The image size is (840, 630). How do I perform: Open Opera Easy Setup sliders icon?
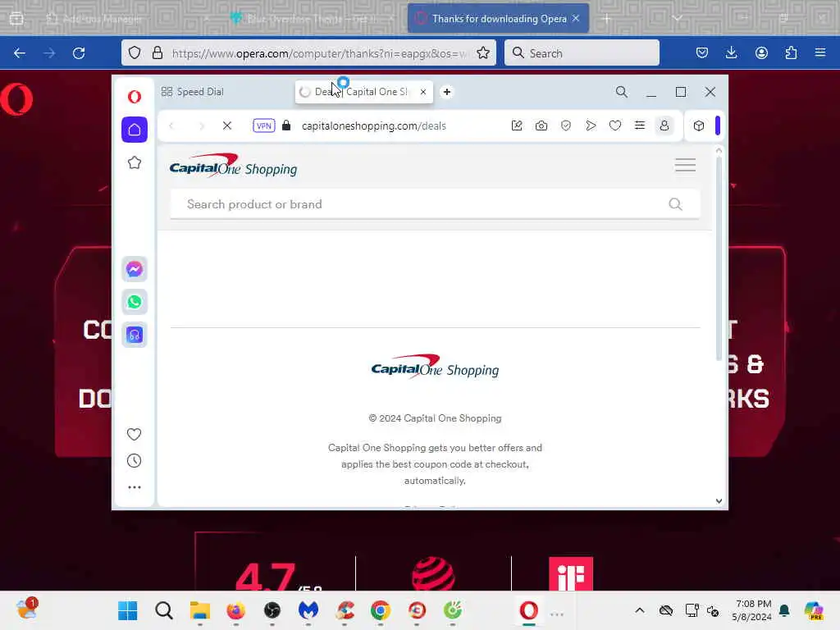(640, 126)
